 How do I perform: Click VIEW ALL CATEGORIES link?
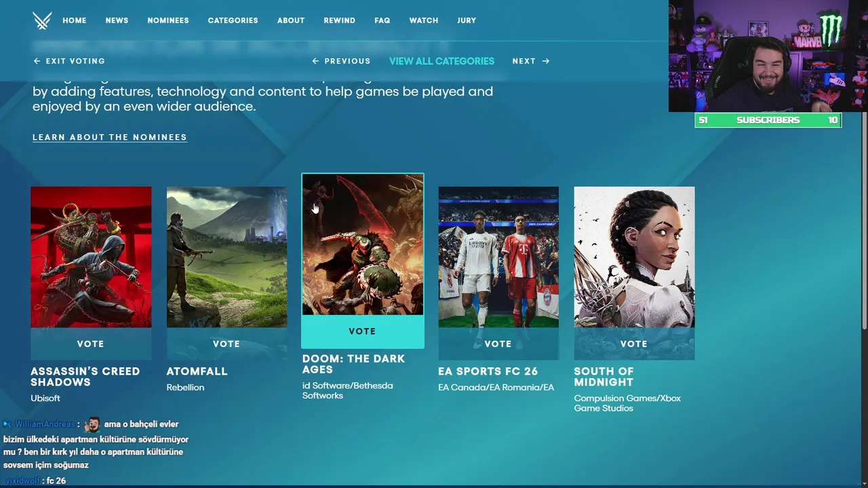(441, 61)
